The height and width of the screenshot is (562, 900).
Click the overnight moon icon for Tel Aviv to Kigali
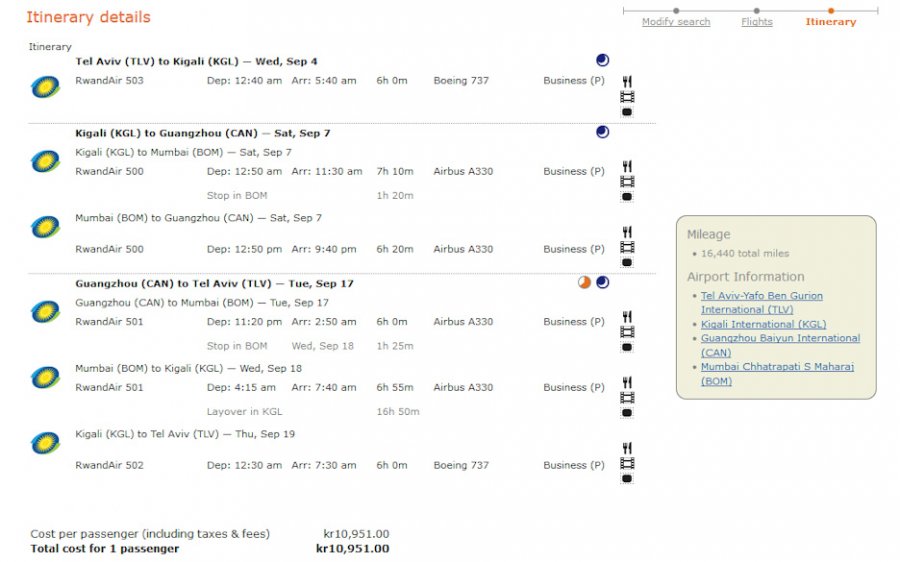[602, 60]
